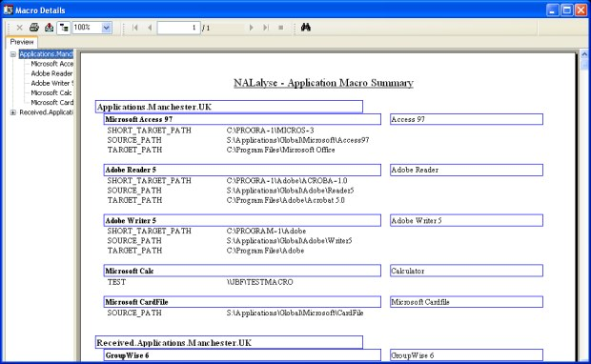Screen dimensions: 591x364
Task: Click the stop loading square button
Action: pyautogui.click(x=281, y=28)
